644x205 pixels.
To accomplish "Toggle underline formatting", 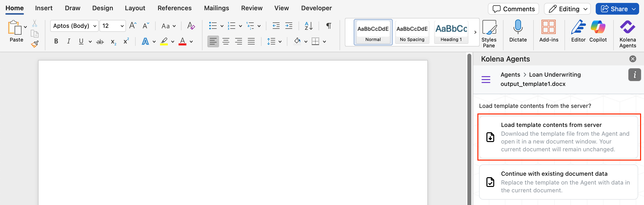I will (x=81, y=41).
